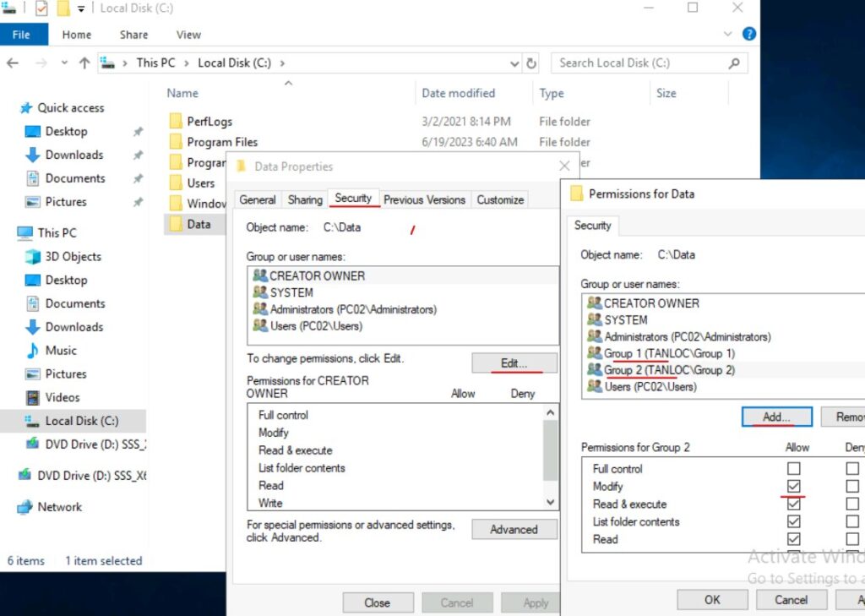Open the PerfLogs folder

tap(209, 121)
